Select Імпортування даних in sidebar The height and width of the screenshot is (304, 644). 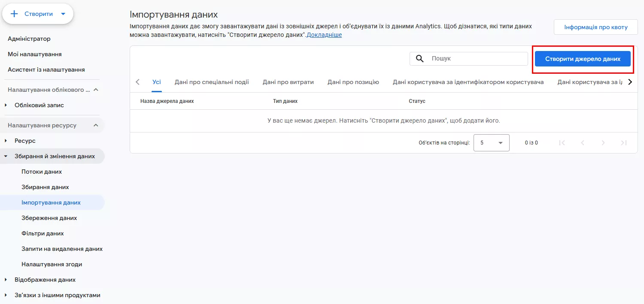51,202
